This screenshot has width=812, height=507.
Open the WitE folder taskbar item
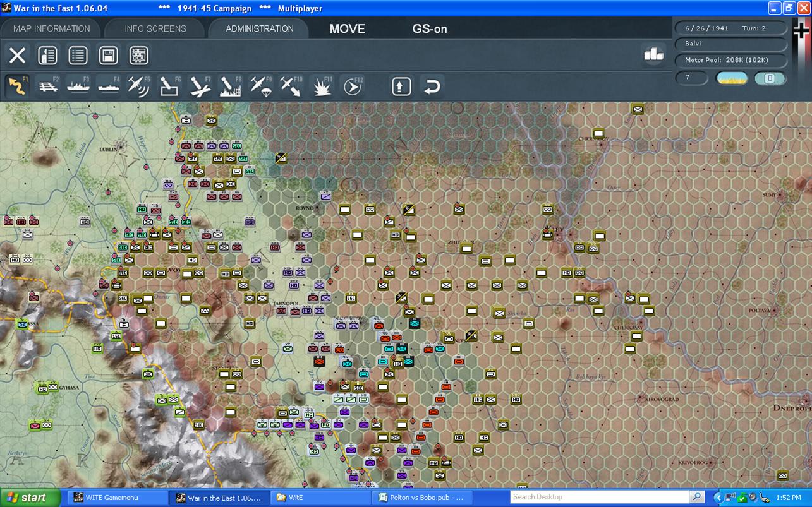[320, 498]
